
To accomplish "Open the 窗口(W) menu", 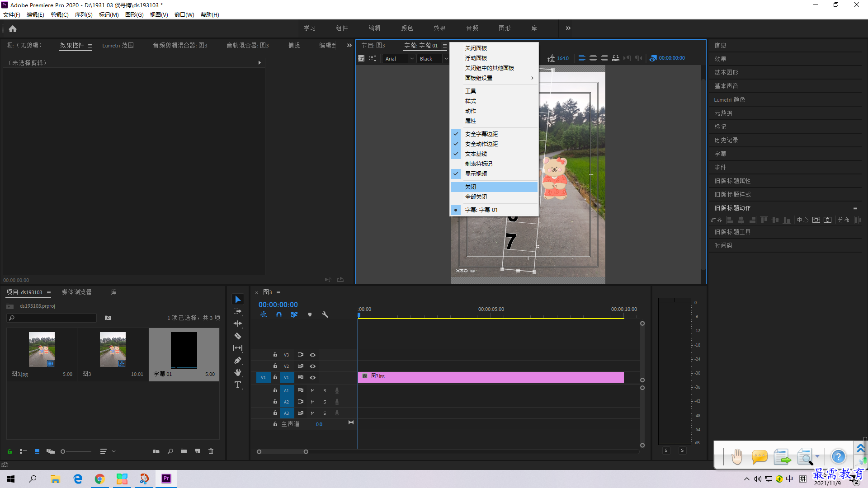I will pos(184,14).
